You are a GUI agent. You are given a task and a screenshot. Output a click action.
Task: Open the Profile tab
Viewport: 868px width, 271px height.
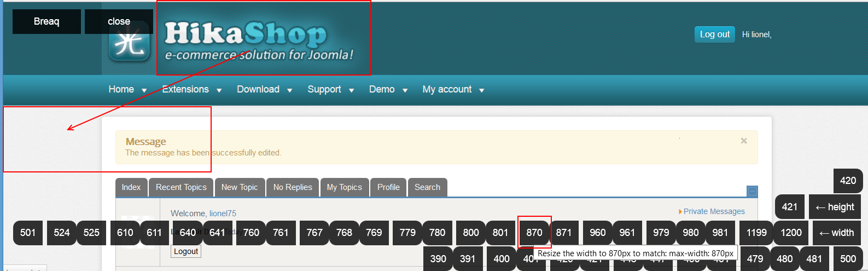pyautogui.click(x=388, y=187)
